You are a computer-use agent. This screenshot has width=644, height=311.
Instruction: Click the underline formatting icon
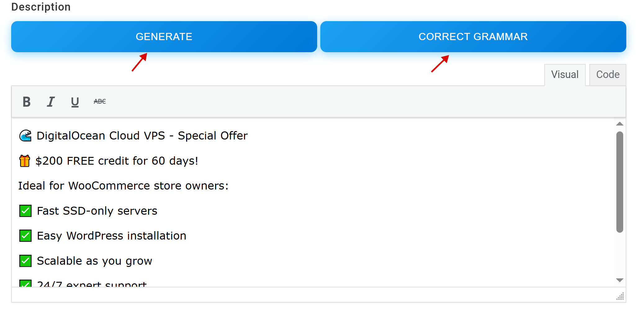(75, 102)
